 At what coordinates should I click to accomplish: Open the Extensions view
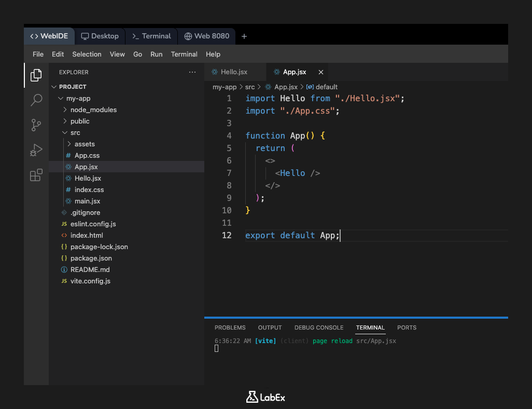[36, 175]
